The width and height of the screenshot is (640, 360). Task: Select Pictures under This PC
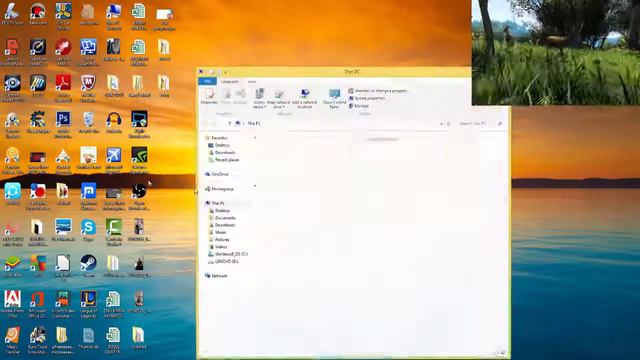click(x=219, y=240)
